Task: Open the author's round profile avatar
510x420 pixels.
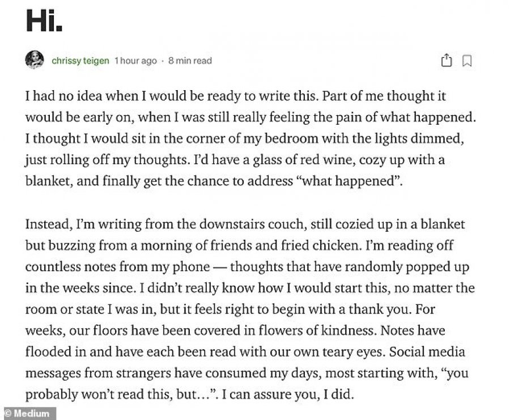Action: [x=35, y=60]
